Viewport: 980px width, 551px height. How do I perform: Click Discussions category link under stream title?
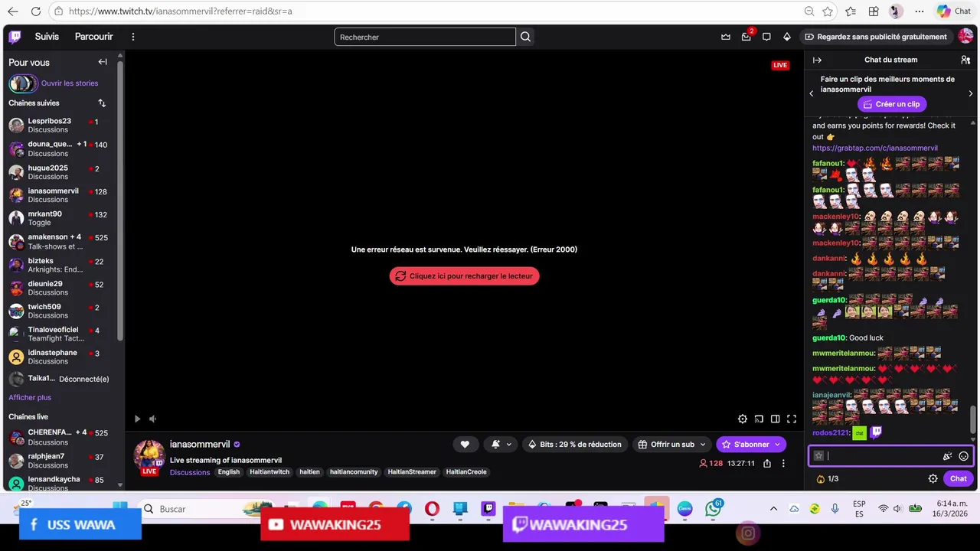(190, 472)
